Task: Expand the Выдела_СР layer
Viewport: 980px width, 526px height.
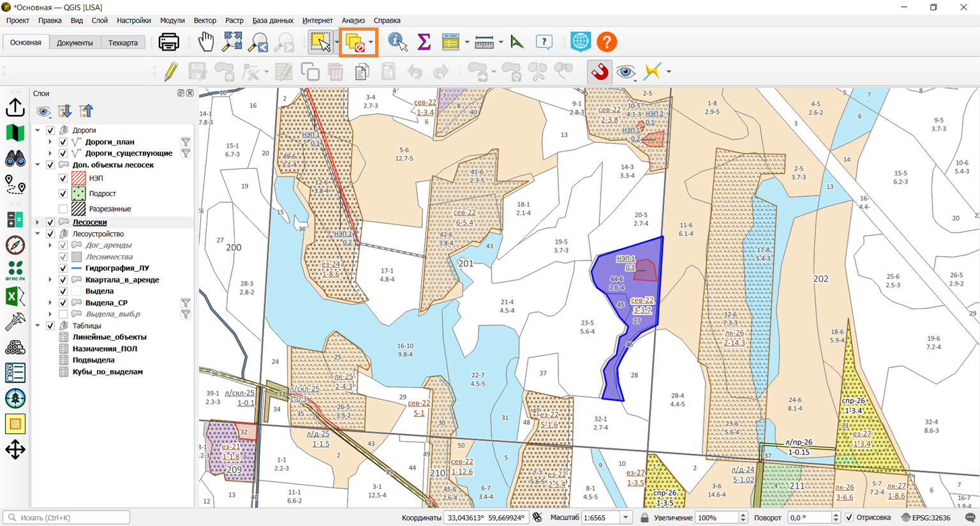Action: click(x=50, y=303)
